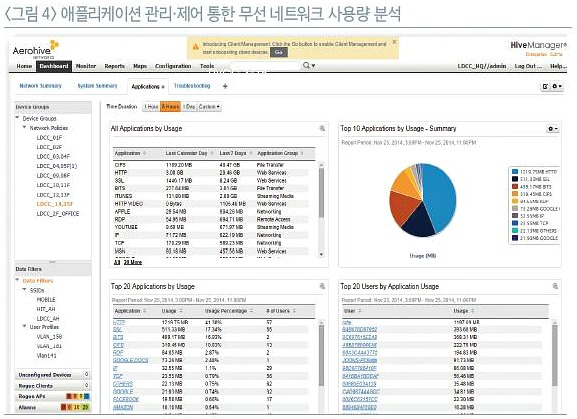Open the Tools menu

(x=207, y=66)
